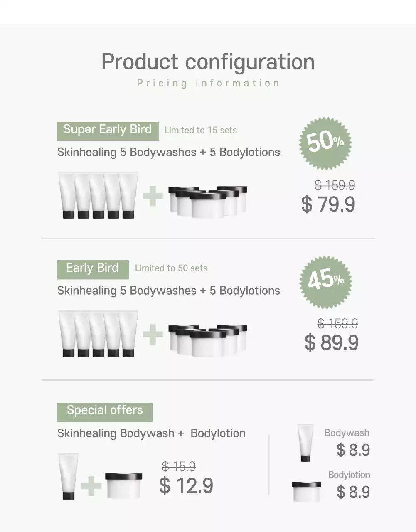Click the "Limited to 15 sets" text
Viewport: 416px width, 532px height.
(x=201, y=131)
